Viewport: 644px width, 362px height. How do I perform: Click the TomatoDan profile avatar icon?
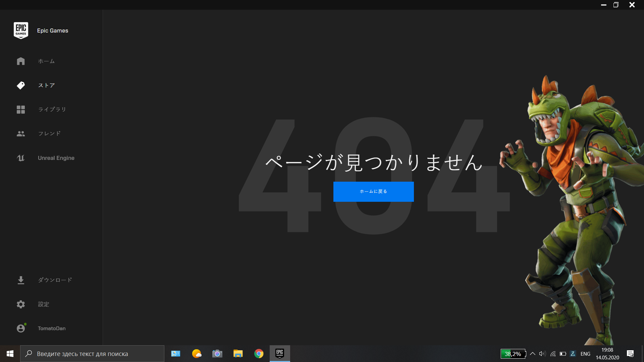click(21, 328)
